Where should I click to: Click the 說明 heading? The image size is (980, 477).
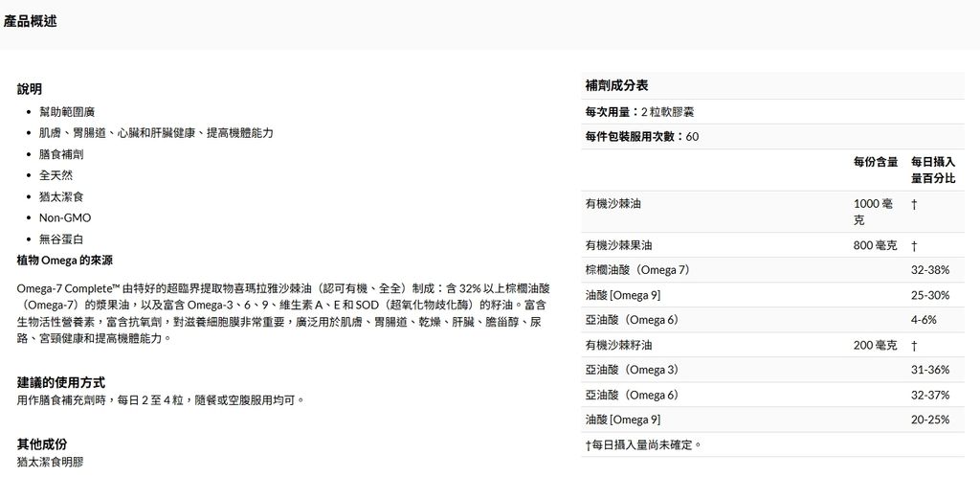click(x=30, y=89)
